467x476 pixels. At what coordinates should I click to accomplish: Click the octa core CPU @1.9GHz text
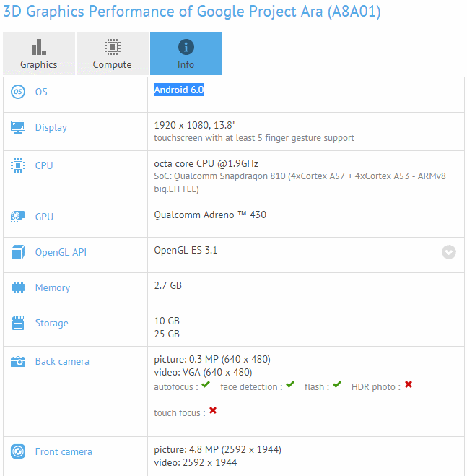tap(206, 164)
